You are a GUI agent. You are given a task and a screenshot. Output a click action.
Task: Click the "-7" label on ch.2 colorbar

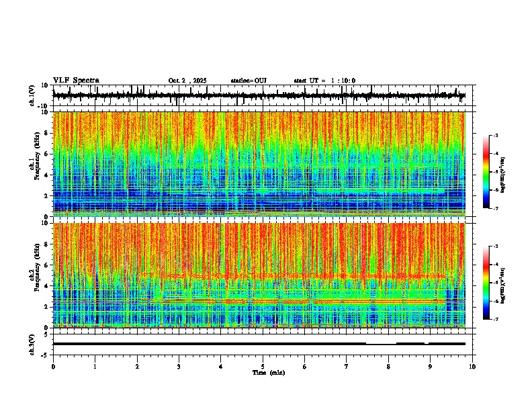(x=495, y=320)
